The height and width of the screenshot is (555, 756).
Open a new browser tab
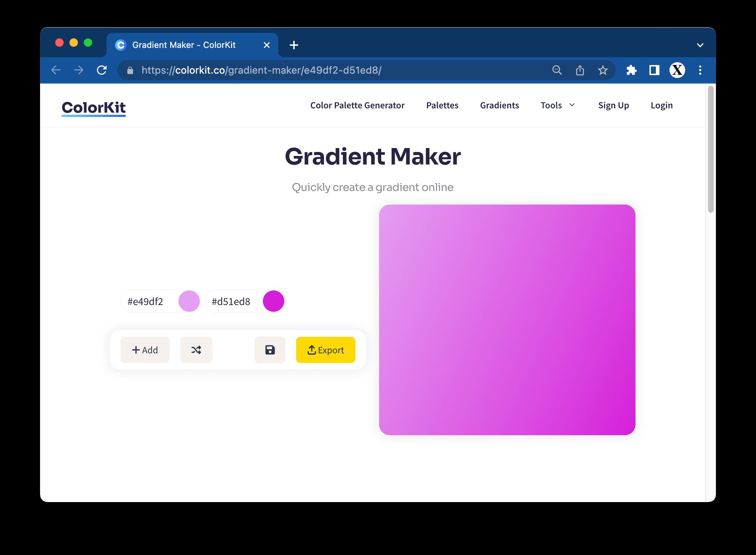(294, 45)
